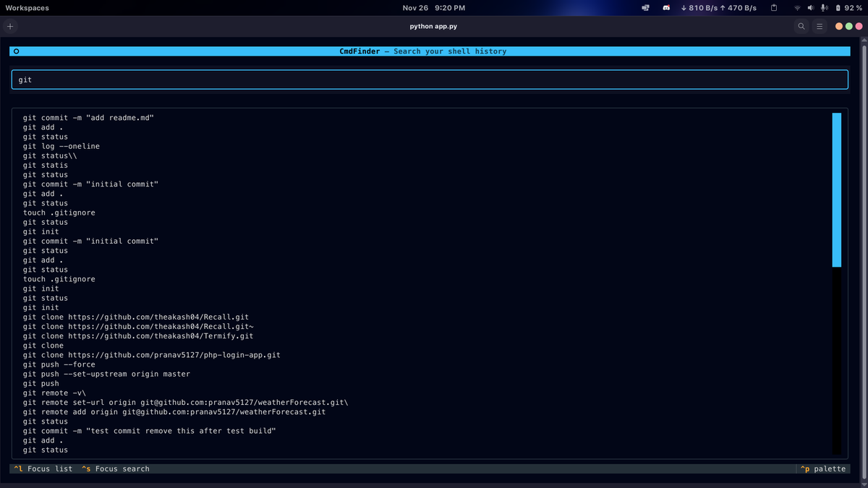Click the CmdFinder header title
Viewport: 868px width, 488px height.
(423, 51)
